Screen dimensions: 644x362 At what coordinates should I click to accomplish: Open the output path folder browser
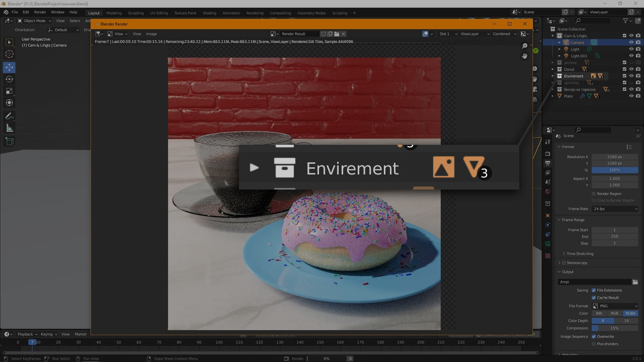coord(635,282)
